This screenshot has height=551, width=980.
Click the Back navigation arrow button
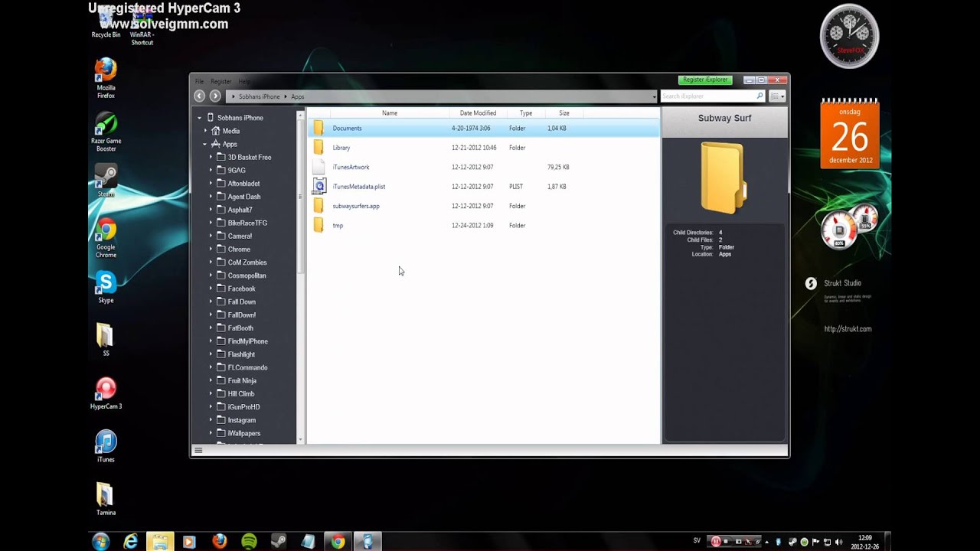coord(199,96)
